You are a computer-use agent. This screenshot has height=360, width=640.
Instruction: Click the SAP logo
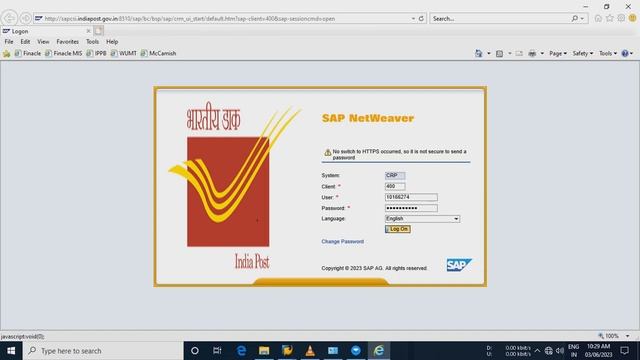click(459, 265)
